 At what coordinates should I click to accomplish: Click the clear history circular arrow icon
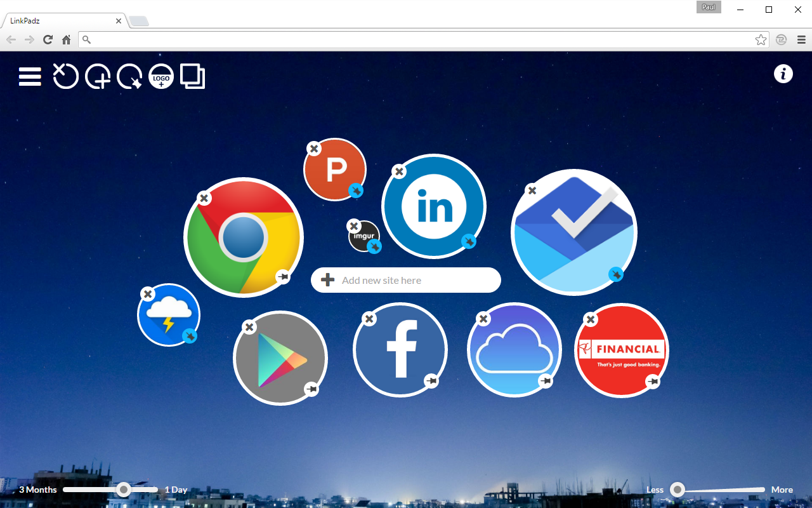click(65, 76)
